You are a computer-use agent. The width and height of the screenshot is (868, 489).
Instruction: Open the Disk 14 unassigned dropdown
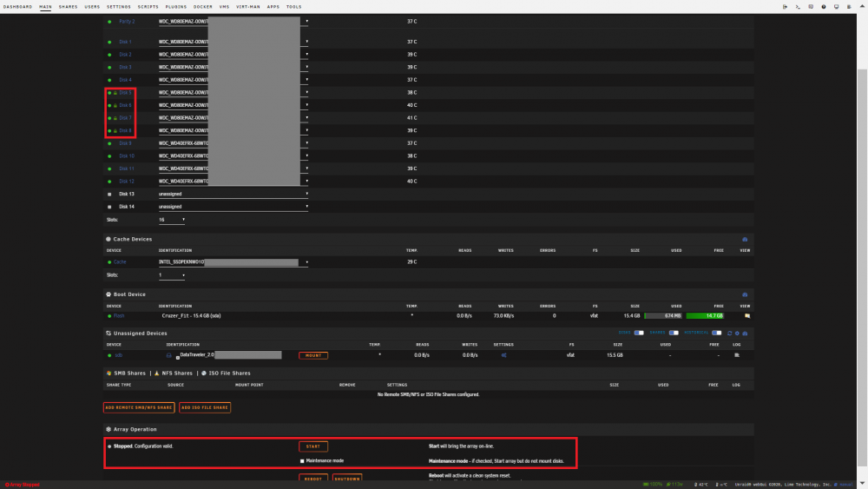(233, 207)
